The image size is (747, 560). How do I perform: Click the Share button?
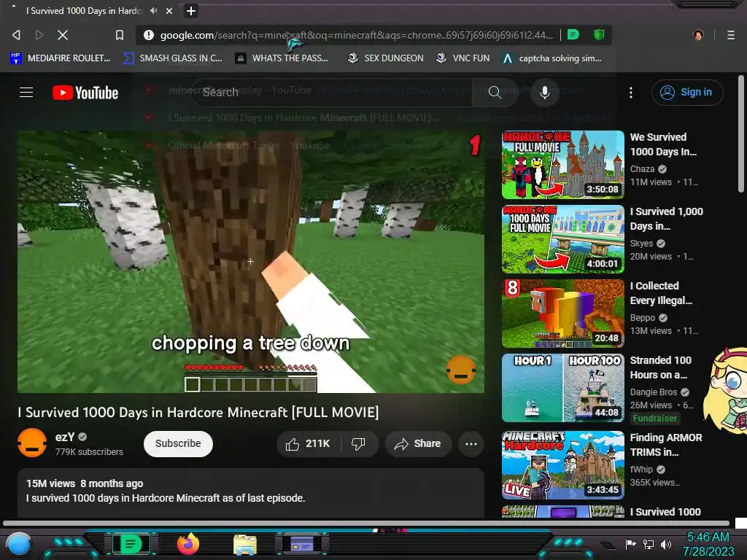(418, 444)
